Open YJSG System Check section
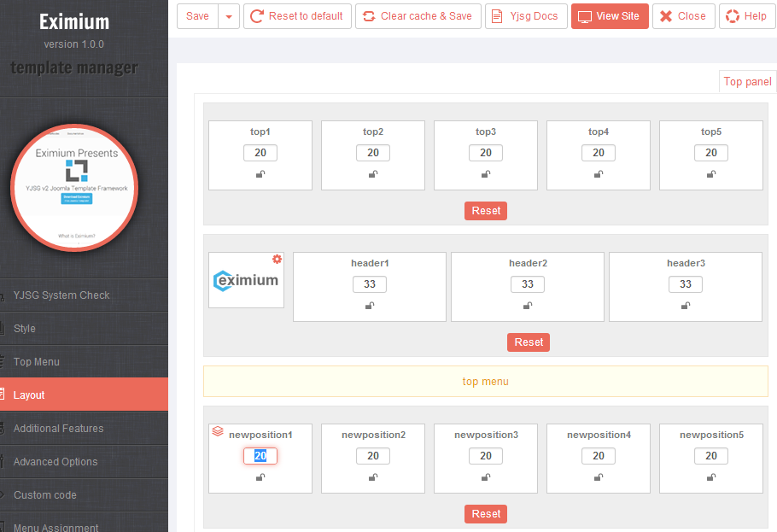 [x=85, y=295]
